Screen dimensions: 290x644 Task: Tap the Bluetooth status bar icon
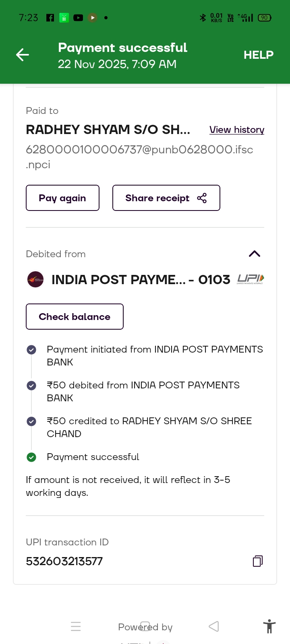[203, 18]
